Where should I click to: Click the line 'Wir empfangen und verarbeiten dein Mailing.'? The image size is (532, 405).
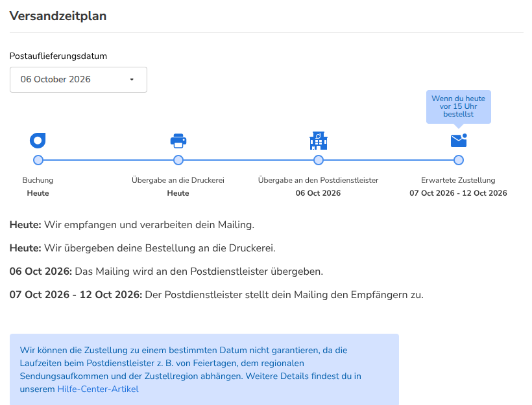[149, 225]
